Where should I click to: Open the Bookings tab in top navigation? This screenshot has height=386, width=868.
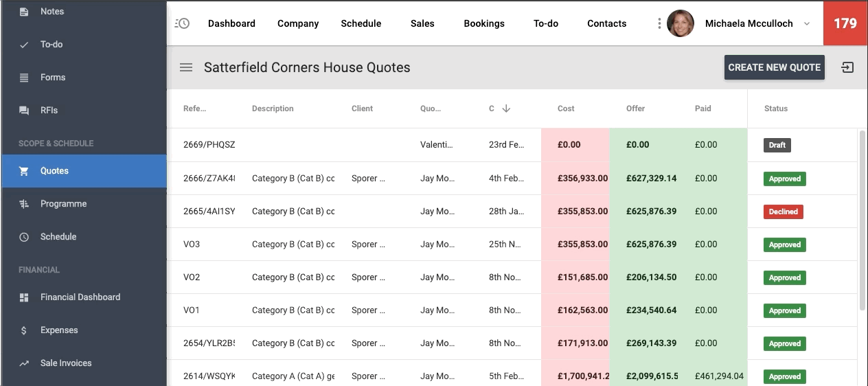[x=483, y=23]
